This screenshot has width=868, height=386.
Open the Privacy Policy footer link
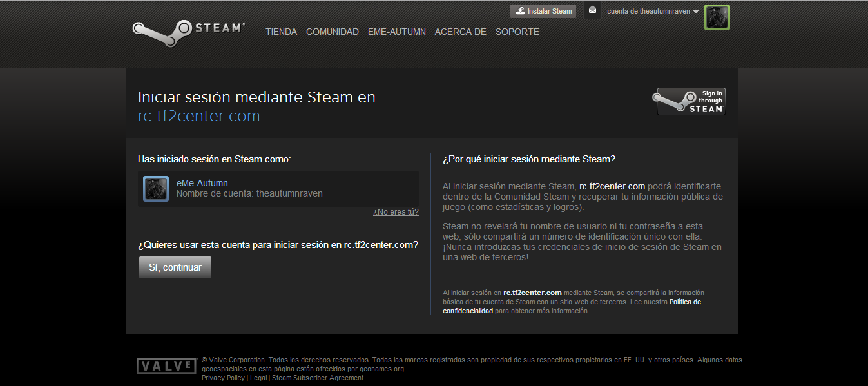(x=223, y=378)
